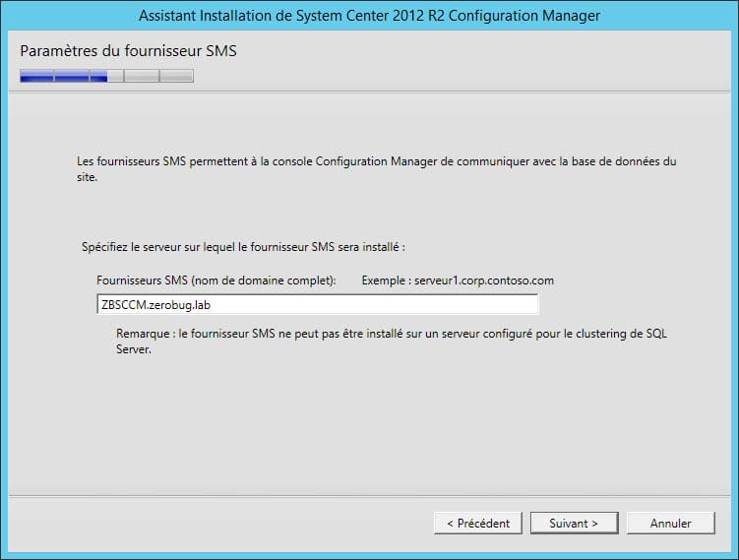Click the Remarque note about SQL clustering
Screen dimensions: 739x560
coord(392,342)
